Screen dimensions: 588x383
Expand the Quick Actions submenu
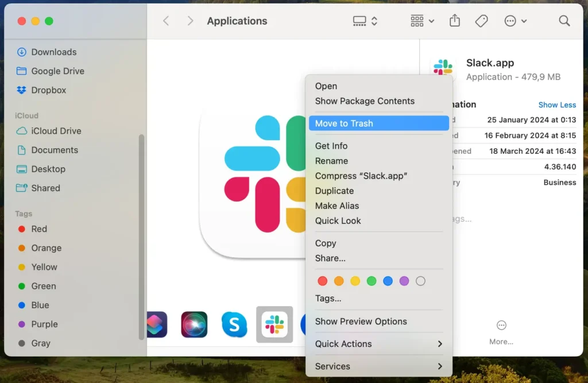pos(379,344)
